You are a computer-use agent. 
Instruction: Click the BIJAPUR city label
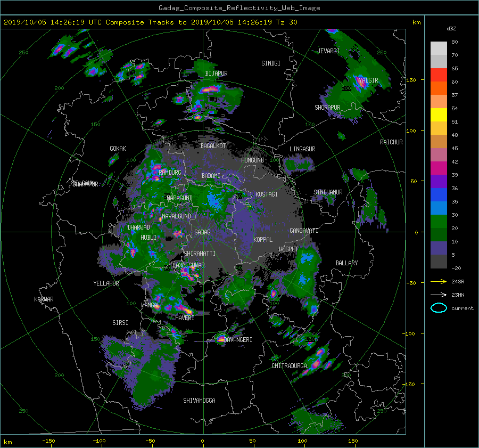pos(216,74)
